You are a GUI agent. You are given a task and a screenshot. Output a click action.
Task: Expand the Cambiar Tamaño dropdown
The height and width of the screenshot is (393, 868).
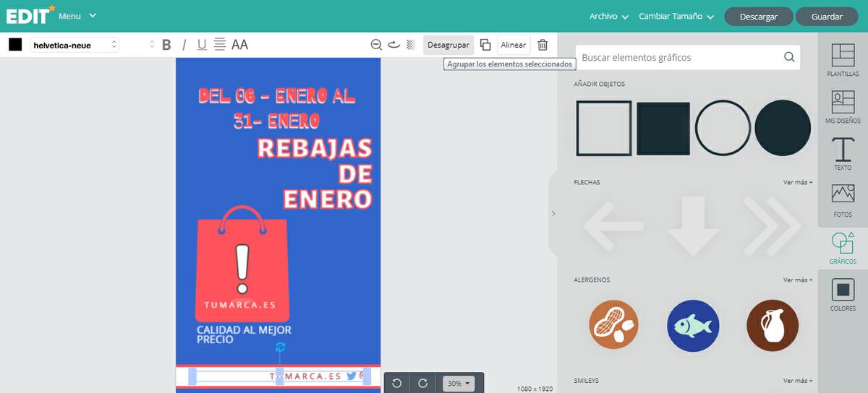coord(676,17)
